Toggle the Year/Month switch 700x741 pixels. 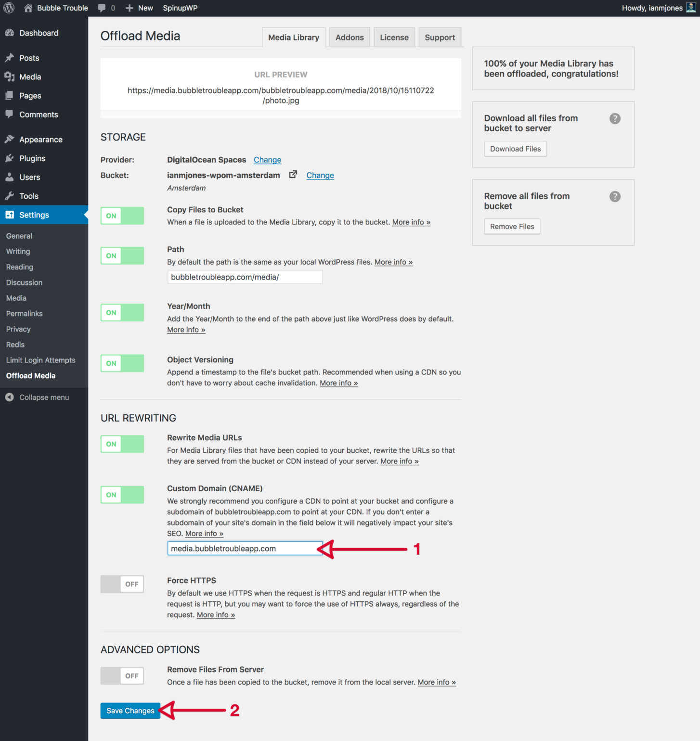[x=122, y=312]
